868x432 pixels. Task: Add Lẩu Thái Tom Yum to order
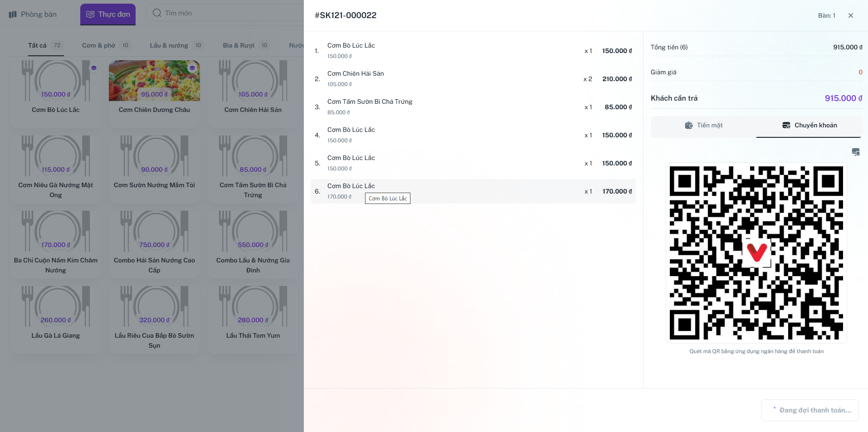click(x=253, y=317)
